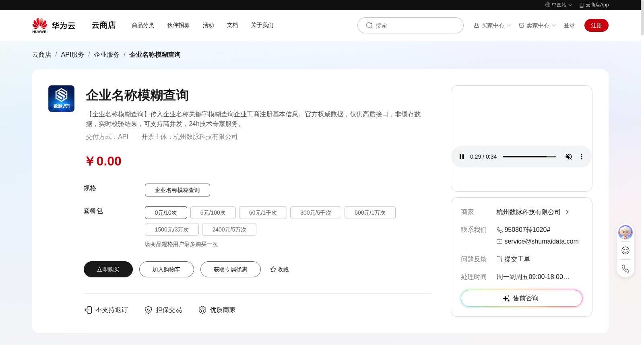Select the 2400元/5万次 package
This screenshot has height=345, width=644.
point(229,229)
